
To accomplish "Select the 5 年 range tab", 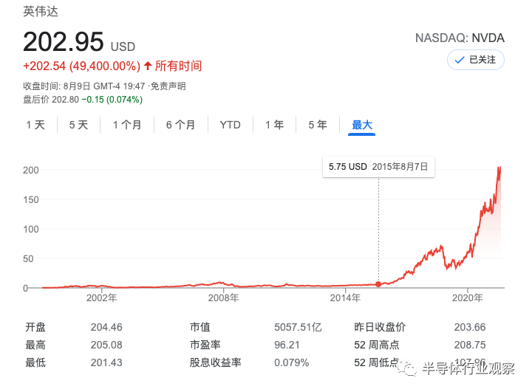I will (318, 125).
